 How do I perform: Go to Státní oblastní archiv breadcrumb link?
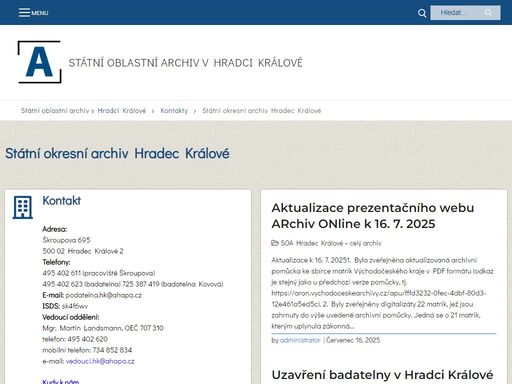tap(83, 110)
